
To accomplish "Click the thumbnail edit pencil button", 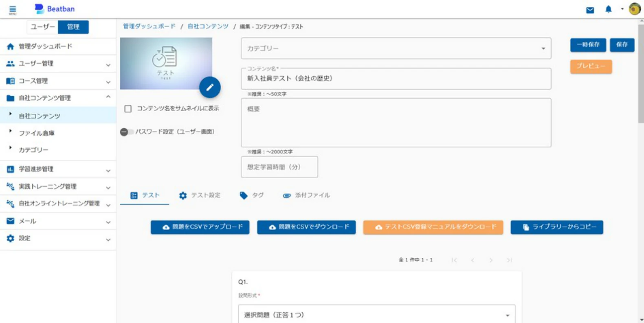I will point(210,87).
